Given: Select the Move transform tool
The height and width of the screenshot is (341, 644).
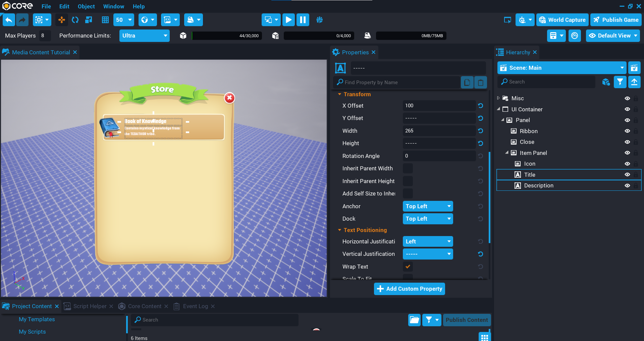Looking at the screenshot, I should click(x=62, y=20).
